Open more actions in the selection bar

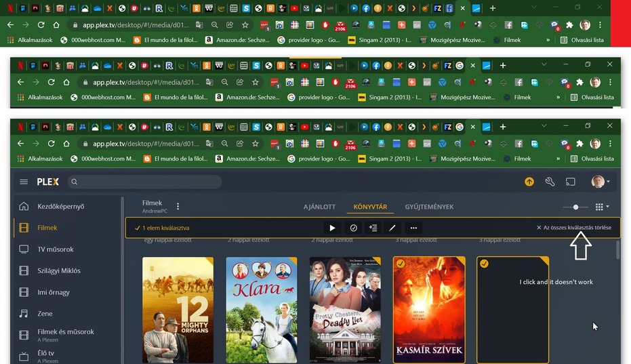tap(413, 228)
